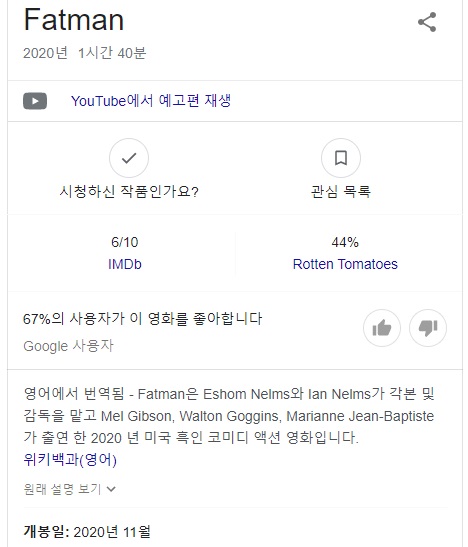Viewport: 468px width, 547px height.
Task: Click the 시청하신 작품인가요? label
Action: [129, 191]
